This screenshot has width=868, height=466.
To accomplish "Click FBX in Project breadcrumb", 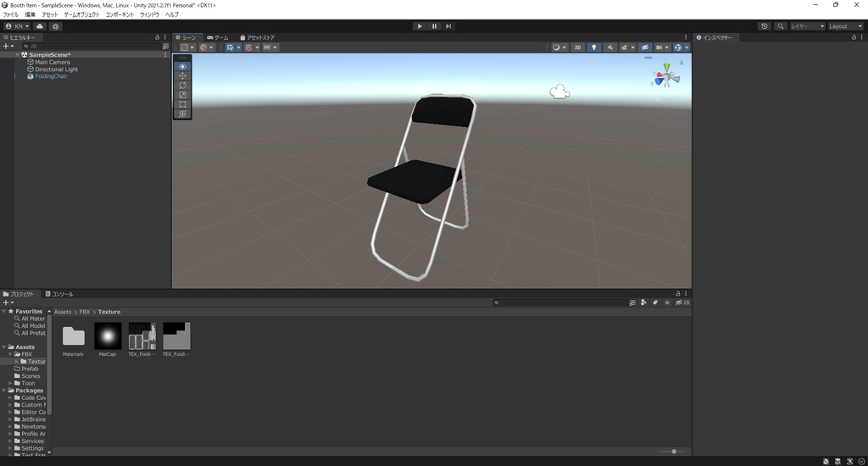I will 85,312.
